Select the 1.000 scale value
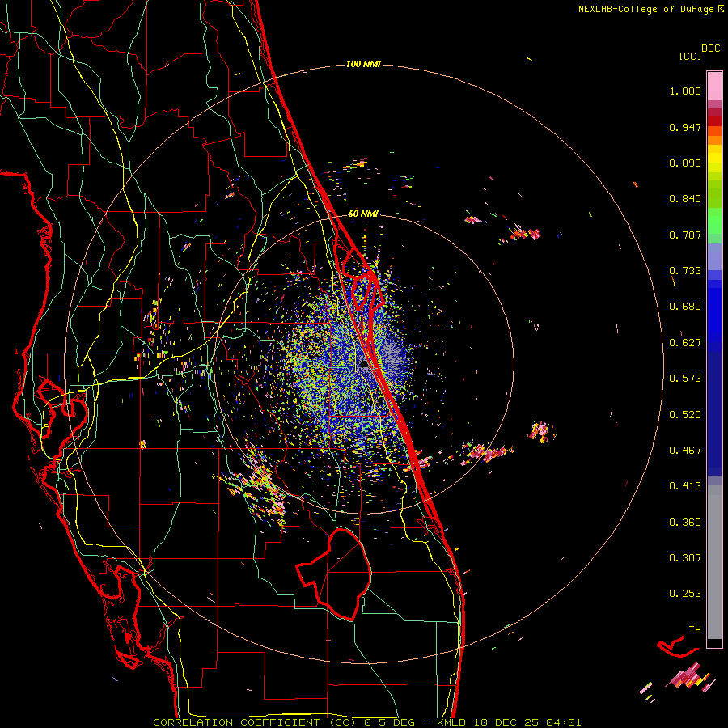The width and height of the screenshot is (728, 728). 685,91
